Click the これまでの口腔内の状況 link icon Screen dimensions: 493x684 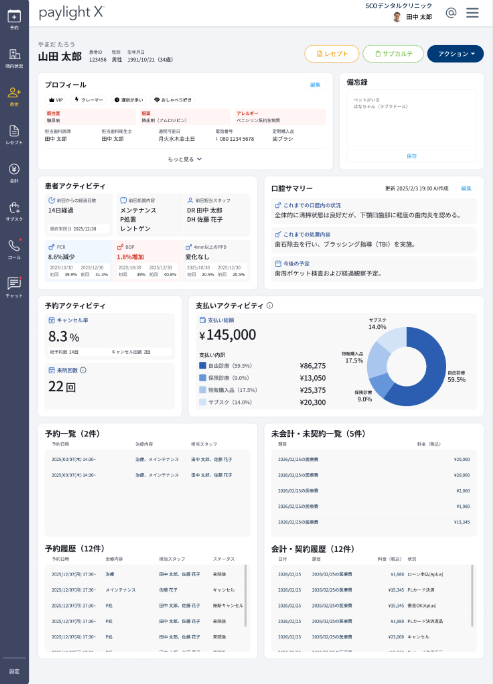coord(278,205)
